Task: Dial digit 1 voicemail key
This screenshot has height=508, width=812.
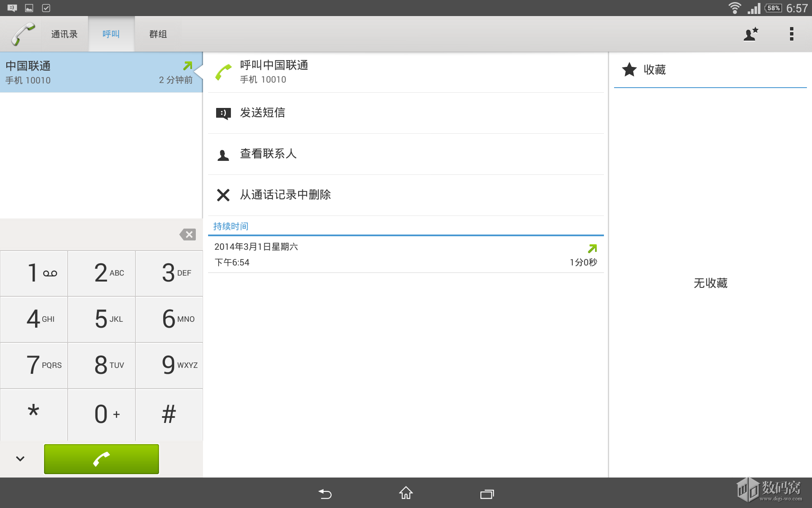Action: point(34,273)
